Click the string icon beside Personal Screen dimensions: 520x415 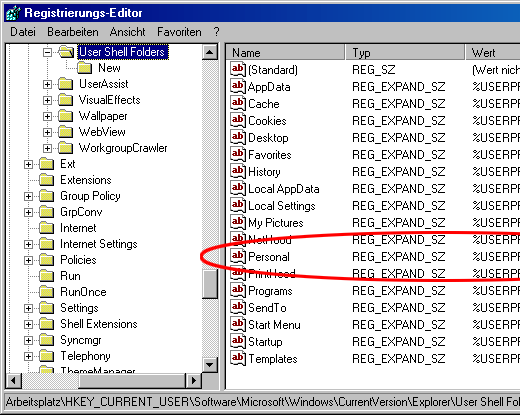pyautogui.click(x=238, y=256)
